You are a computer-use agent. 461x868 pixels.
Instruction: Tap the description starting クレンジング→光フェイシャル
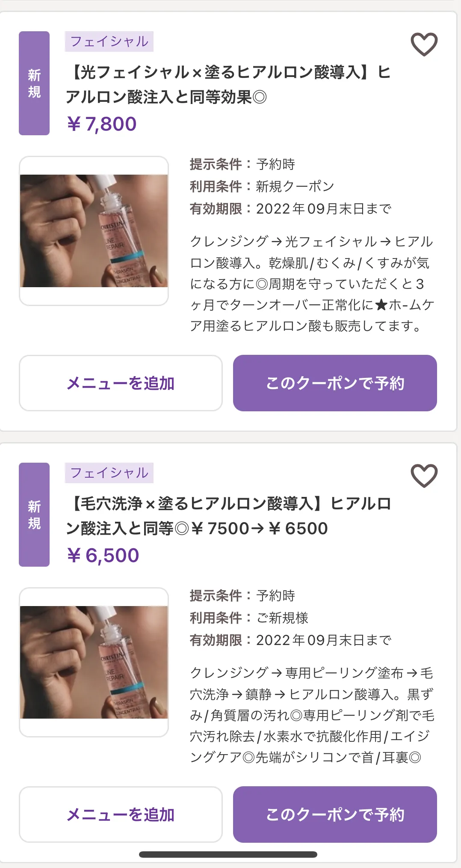coord(312,284)
